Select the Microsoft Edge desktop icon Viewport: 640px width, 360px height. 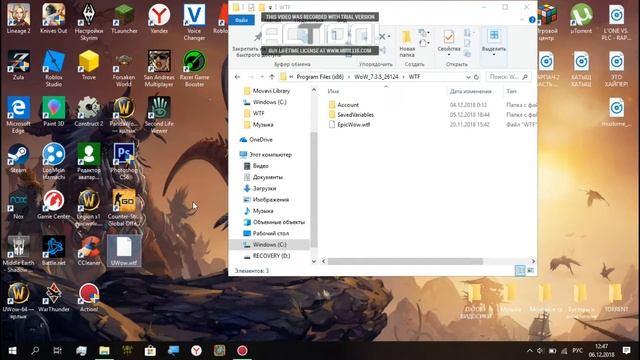pyautogui.click(x=18, y=115)
